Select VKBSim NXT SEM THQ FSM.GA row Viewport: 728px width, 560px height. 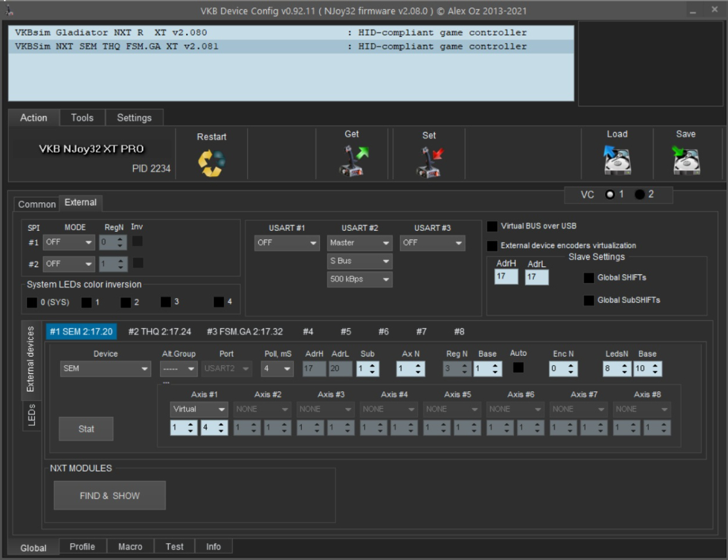[291, 47]
